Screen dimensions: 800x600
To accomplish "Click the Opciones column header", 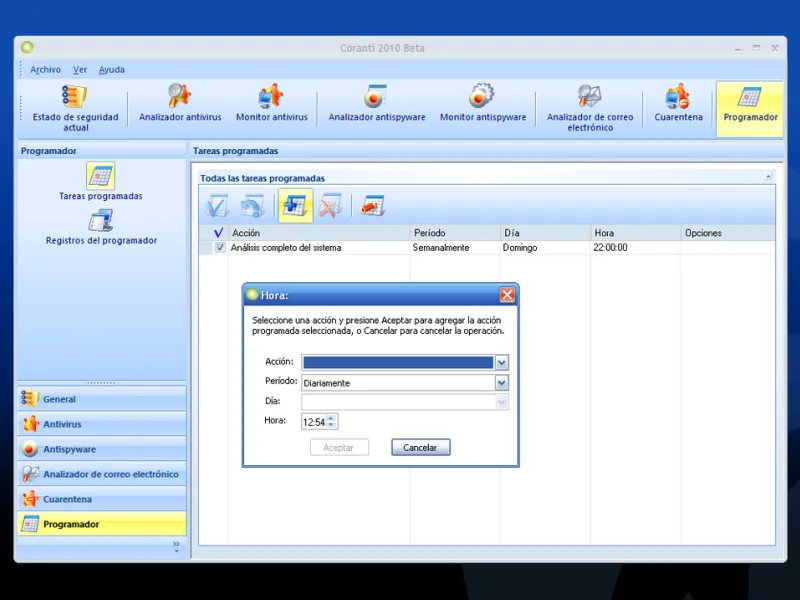I will point(729,233).
